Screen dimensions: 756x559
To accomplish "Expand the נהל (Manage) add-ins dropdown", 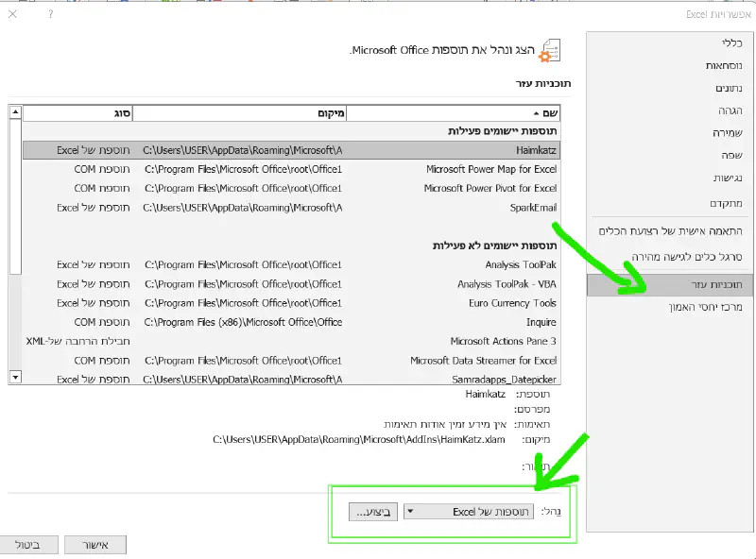I will [x=469, y=512].
